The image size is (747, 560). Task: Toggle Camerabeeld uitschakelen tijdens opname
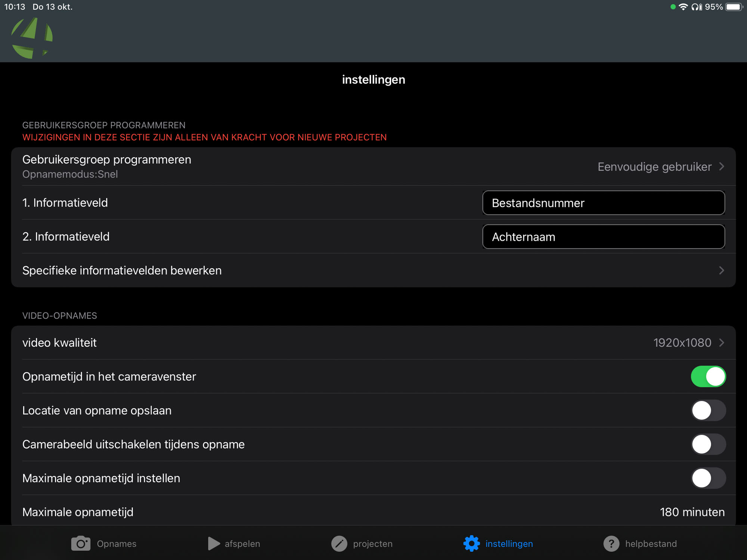click(x=708, y=444)
